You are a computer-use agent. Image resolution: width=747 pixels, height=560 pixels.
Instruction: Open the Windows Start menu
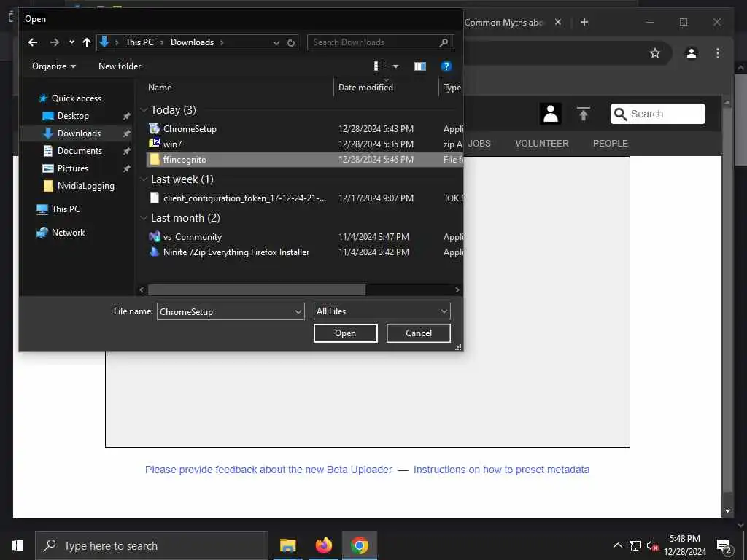pos(18,545)
